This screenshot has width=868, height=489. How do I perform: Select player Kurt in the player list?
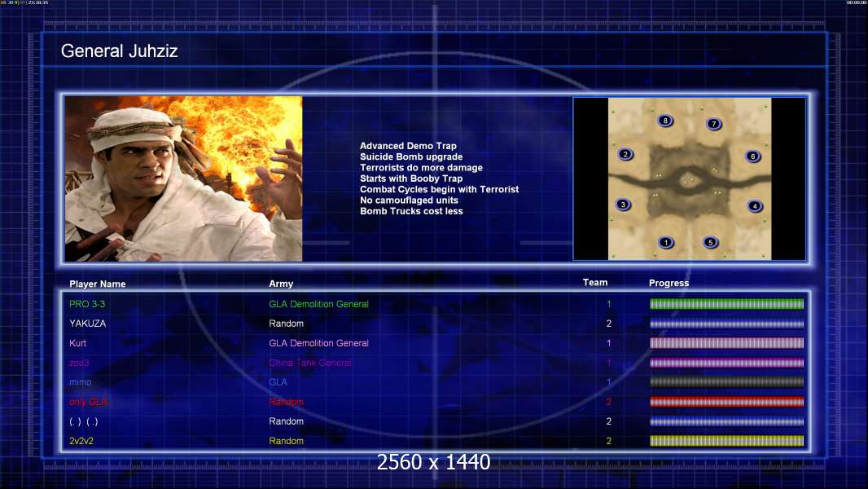tap(77, 343)
